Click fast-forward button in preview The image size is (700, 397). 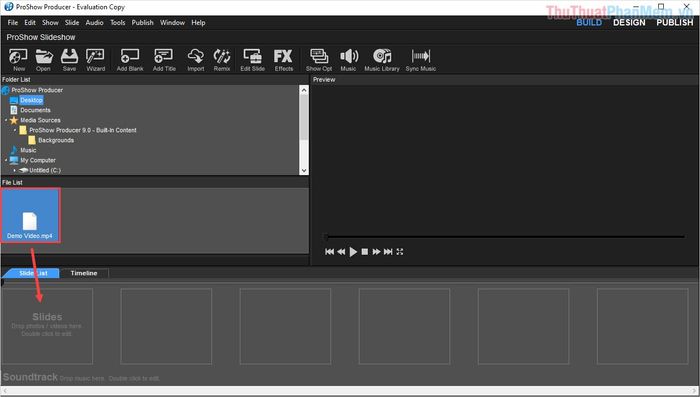coord(376,252)
